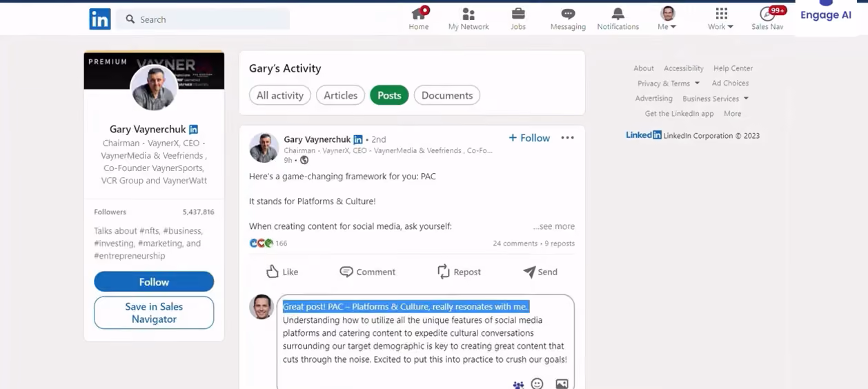
Task: Open the 9 reposts link
Action: coord(560,243)
